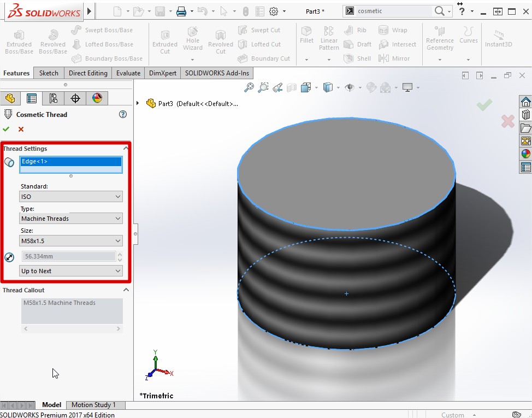Accept the thread with the green checkmark
This screenshot has height=418, width=532.
coord(6,129)
